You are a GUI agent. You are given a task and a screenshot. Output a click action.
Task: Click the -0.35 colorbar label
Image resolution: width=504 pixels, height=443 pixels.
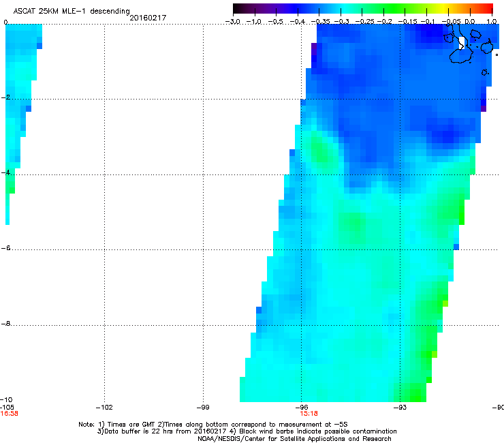point(320,22)
